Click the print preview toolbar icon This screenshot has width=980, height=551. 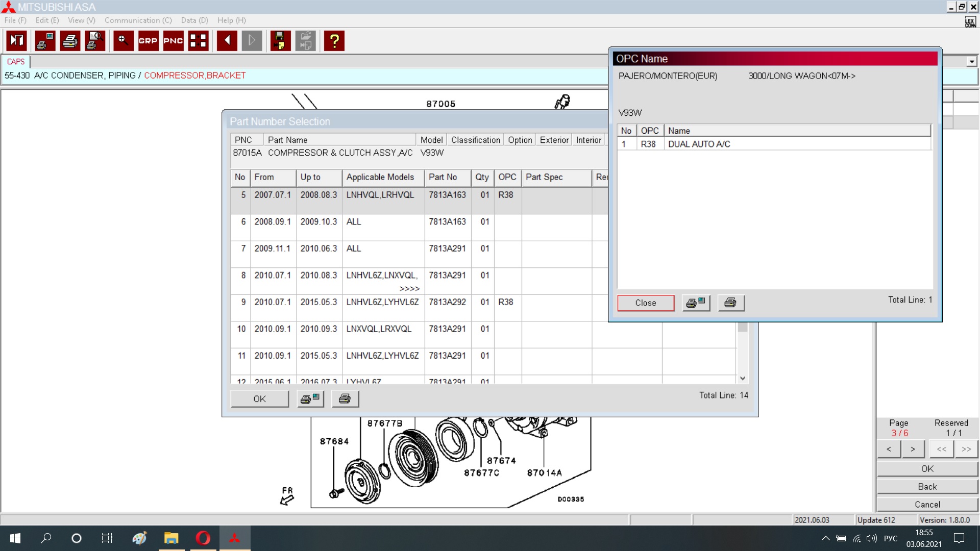[x=95, y=41]
